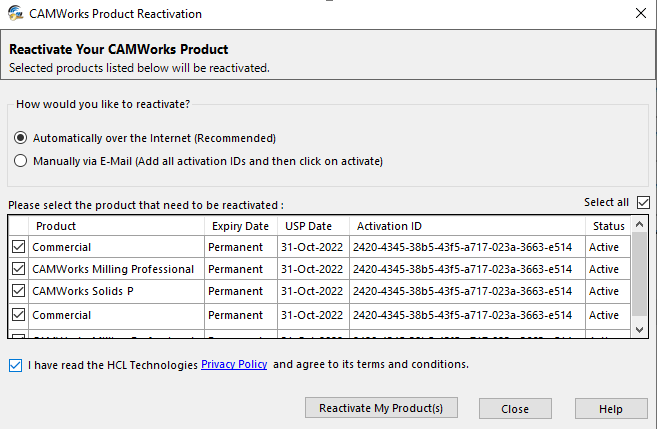Toggle the Select all checkbox
This screenshot has height=429, width=657.
click(x=643, y=203)
